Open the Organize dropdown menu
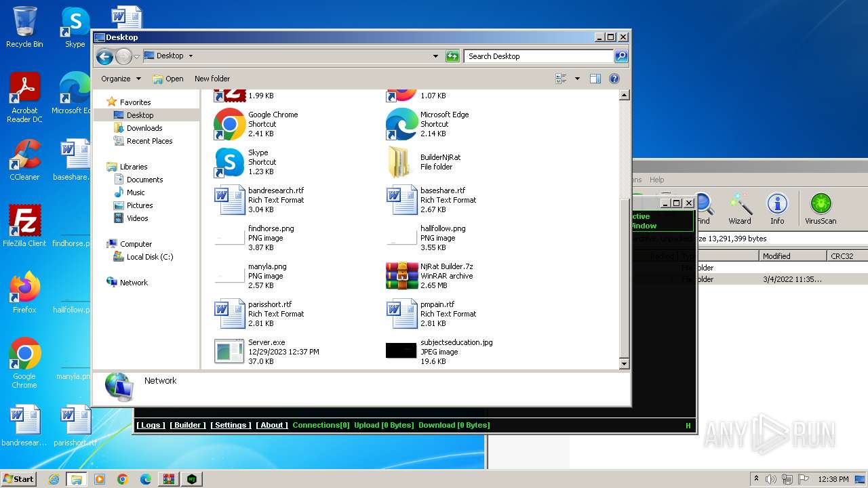Viewport: 868px width, 488px height. 121,79
